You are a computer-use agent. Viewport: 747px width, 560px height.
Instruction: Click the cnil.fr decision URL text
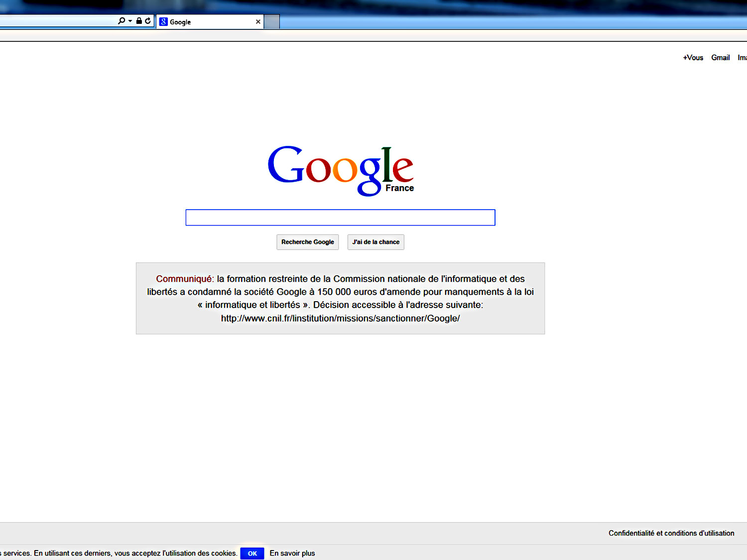(x=340, y=318)
